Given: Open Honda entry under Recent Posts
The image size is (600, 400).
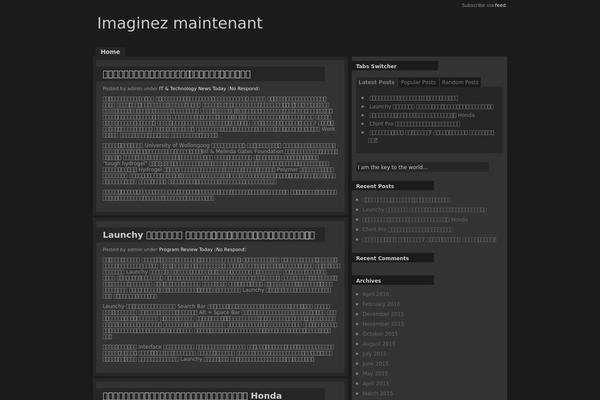Looking at the screenshot, I should (415, 220).
